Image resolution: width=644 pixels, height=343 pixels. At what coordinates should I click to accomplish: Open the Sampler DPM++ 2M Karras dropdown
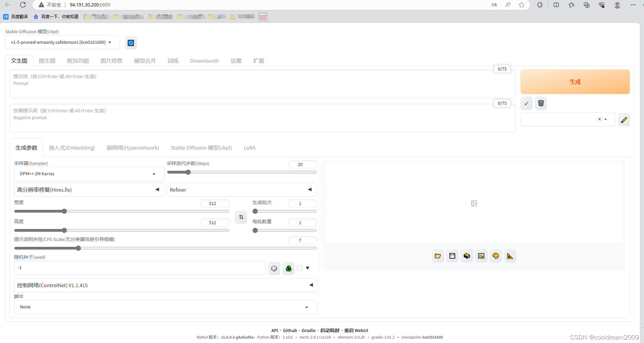click(x=89, y=174)
